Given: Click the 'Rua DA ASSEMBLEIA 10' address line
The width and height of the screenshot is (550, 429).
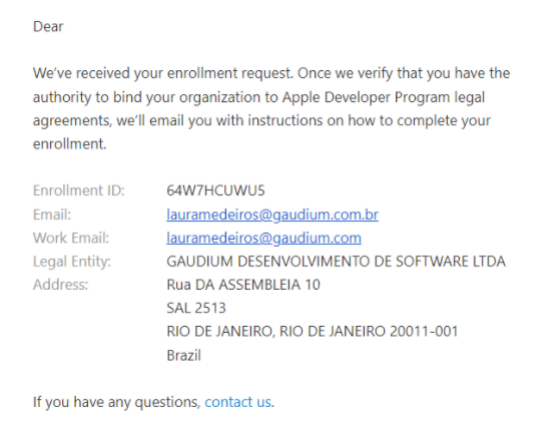Looking at the screenshot, I should [243, 285].
